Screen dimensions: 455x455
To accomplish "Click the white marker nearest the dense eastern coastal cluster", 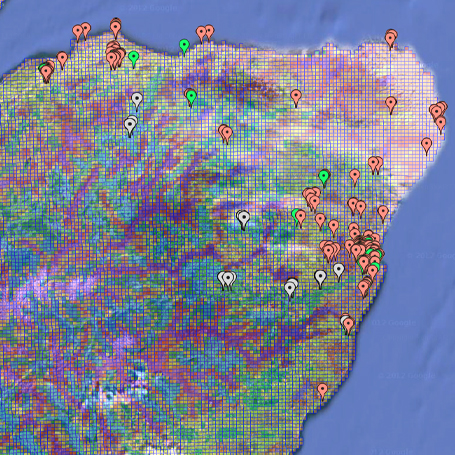I will coord(339,271).
